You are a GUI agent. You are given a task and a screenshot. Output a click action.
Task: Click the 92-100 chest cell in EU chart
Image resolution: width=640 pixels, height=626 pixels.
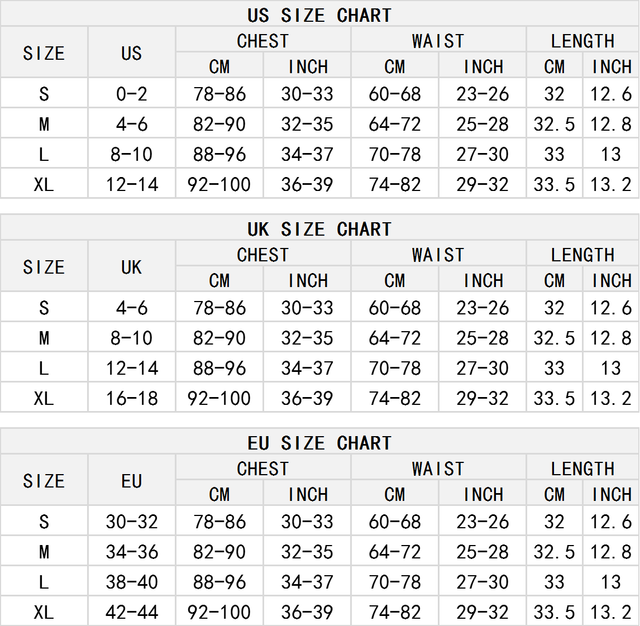220,612
